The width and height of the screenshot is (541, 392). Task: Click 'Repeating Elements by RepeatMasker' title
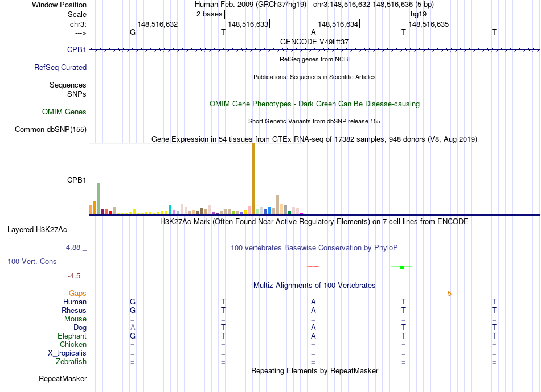tap(314, 370)
